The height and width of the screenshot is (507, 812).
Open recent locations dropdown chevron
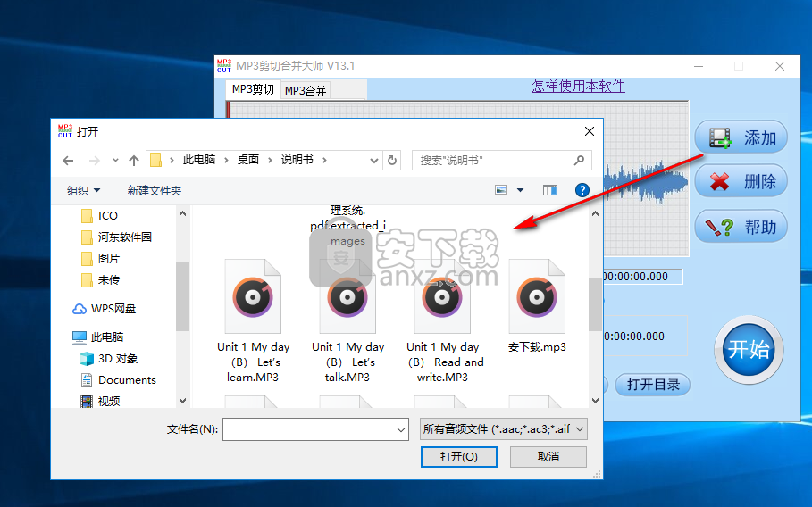click(115, 161)
